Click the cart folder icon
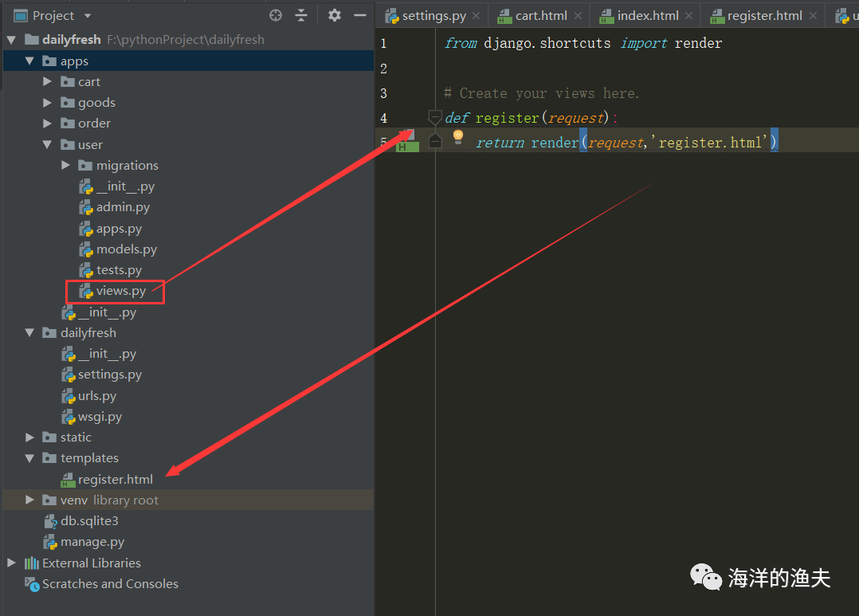This screenshot has width=859, height=616. click(x=68, y=81)
